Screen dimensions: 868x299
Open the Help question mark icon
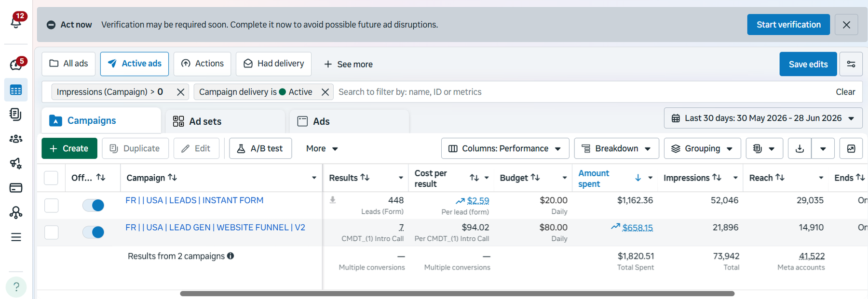pos(16,287)
